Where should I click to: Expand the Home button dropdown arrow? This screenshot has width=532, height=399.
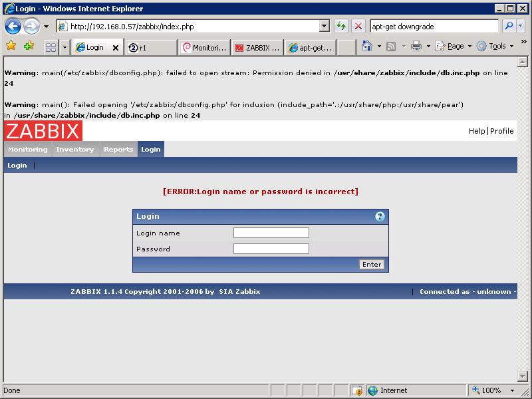[379, 46]
